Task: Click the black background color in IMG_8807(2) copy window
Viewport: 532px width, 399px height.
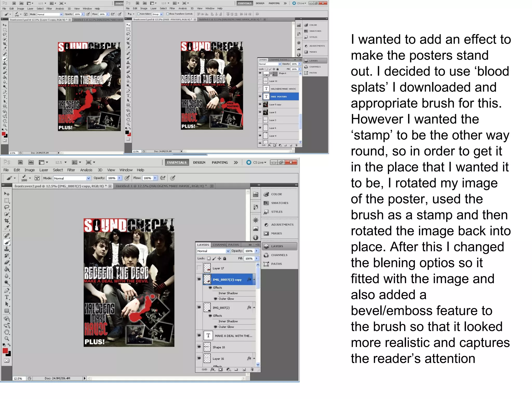Action: point(9,354)
